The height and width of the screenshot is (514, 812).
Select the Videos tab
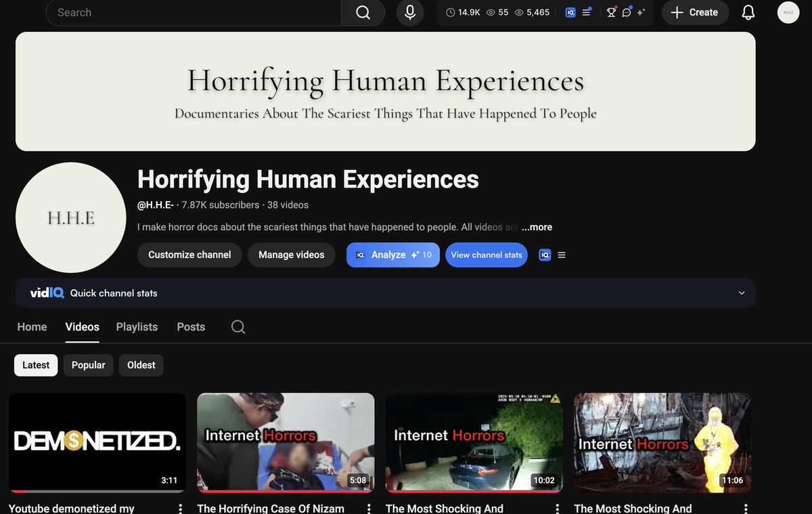(x=83, y=326)
